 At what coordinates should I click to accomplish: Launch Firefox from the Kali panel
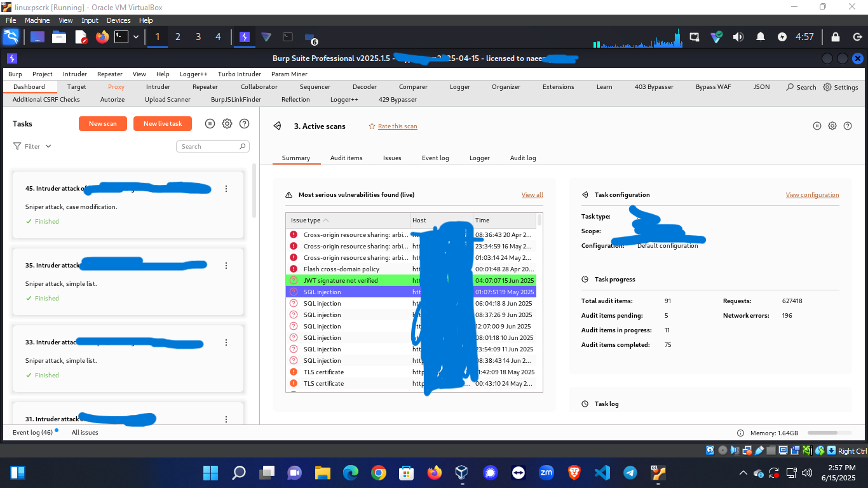point(102,37)
